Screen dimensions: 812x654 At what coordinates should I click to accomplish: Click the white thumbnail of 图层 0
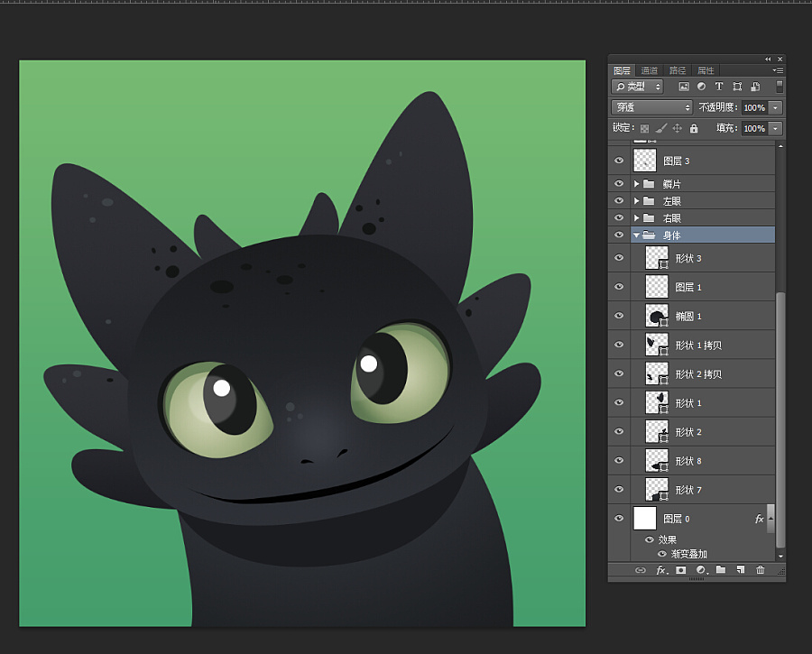(x=645, y=519)
